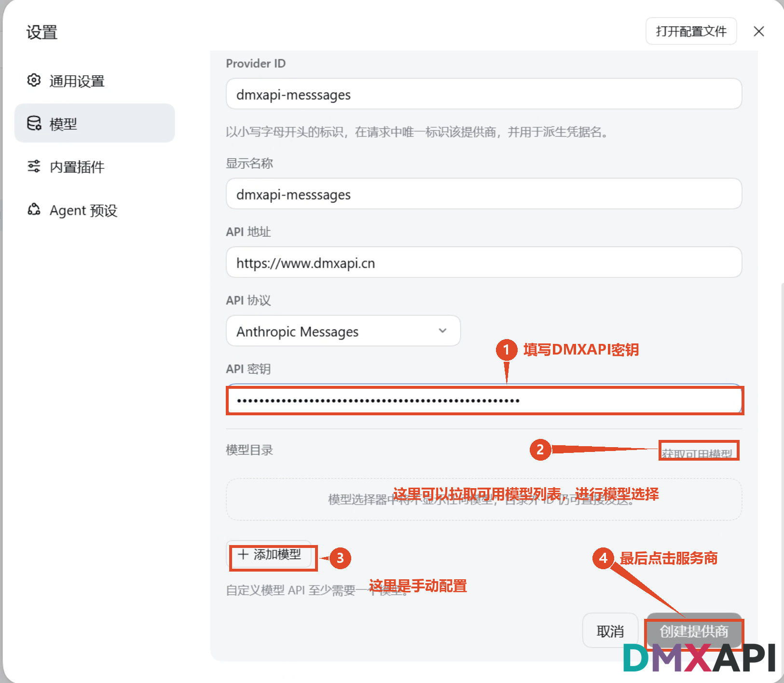Expand the API 协议 dropdown showing Anthropic Messages
The width and height of the screenshot is (784, 683).
click(343, 331)
